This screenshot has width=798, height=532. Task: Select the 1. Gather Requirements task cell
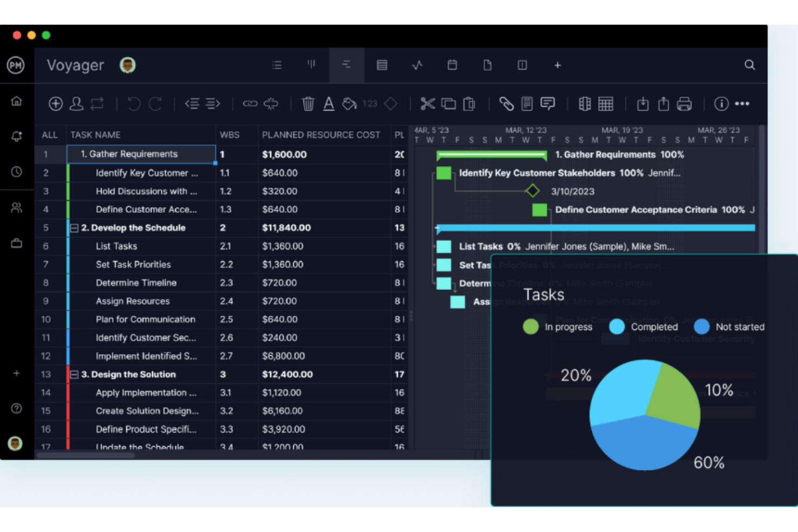click(x=141, y=154)
